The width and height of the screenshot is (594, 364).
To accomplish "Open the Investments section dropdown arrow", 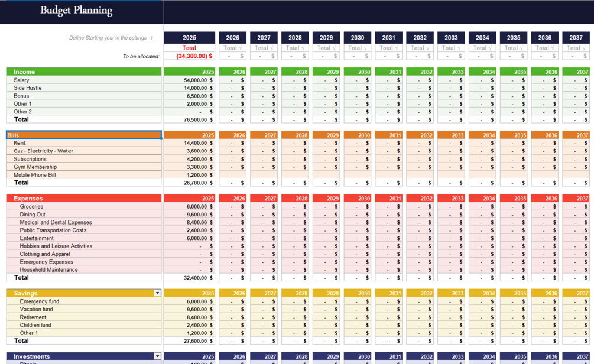I will click(x=157, y=356).
